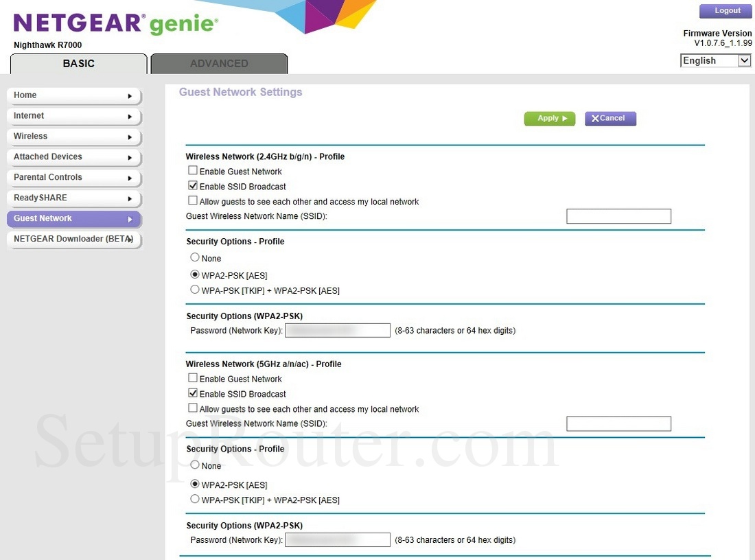Focus the 5GHz Password (Network Key) field

click(x=338, y=540)
